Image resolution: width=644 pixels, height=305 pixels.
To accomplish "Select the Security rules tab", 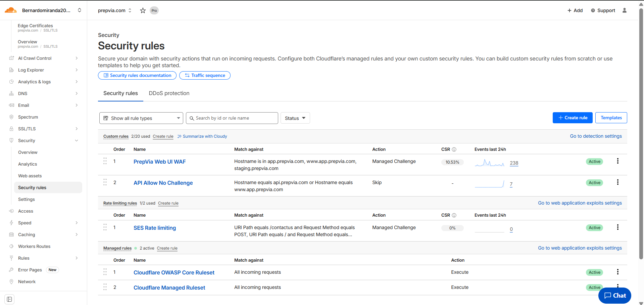I will point(120,93).
